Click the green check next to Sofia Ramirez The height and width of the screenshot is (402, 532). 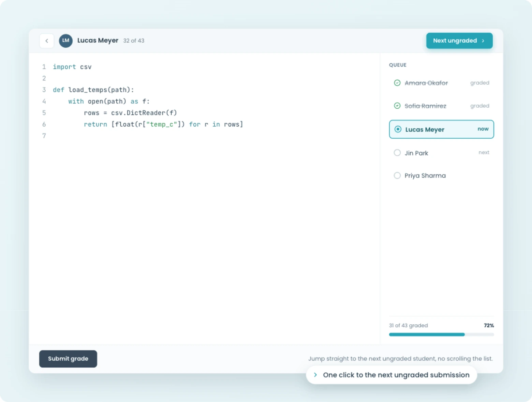pos(397,106)
